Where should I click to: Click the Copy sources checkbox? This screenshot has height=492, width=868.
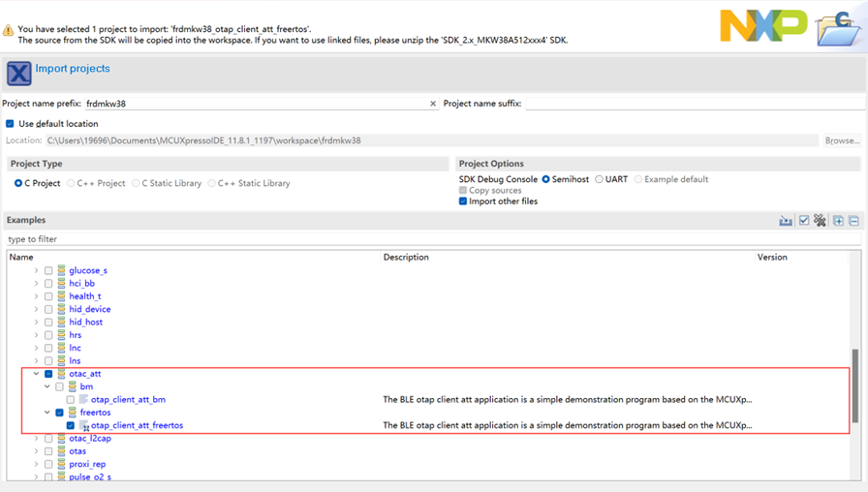(463, 191)
